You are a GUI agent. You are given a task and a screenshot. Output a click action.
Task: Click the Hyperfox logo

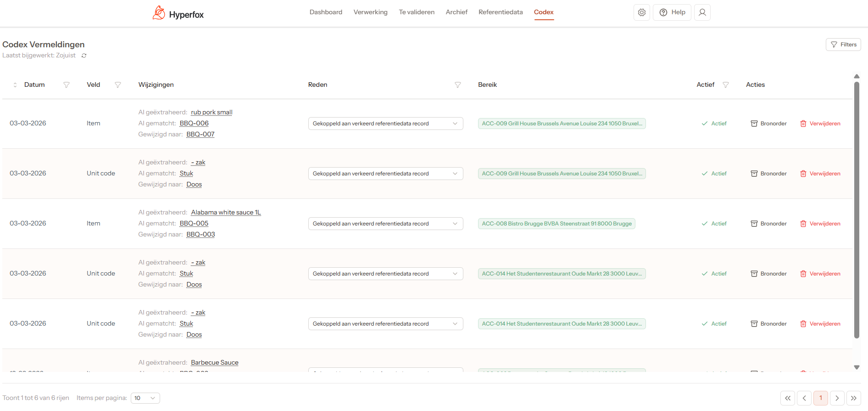point(178,13)
